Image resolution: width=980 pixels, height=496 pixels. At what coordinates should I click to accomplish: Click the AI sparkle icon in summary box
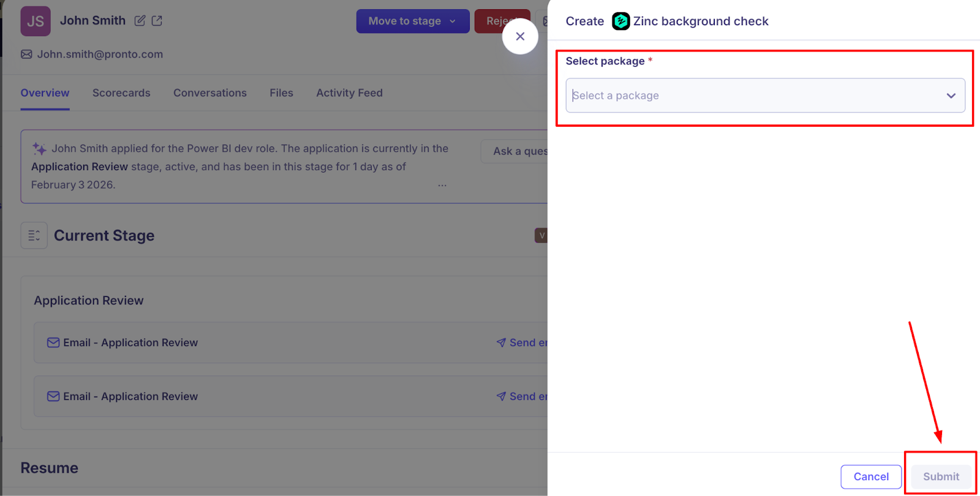(39, 149)
